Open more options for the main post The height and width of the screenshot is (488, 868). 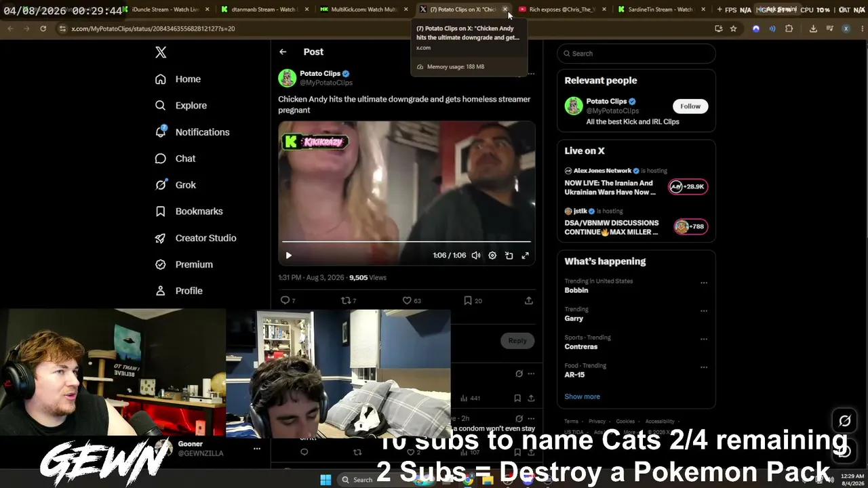[x=531, y=73]
